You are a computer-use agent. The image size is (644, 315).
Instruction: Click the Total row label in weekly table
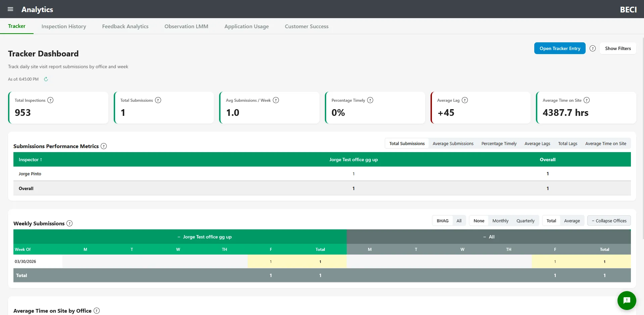21,275
